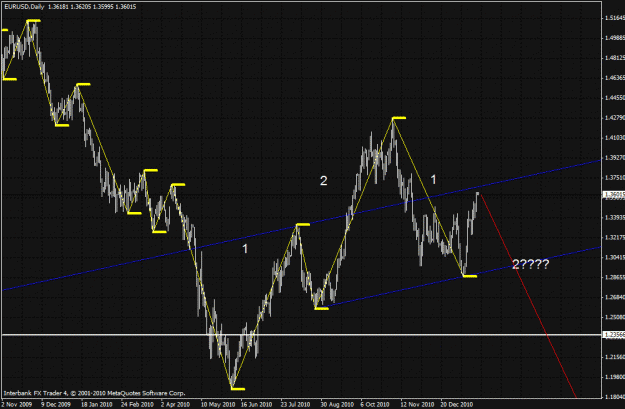This screenshot has height=409, width=625.
Task: Click the 2 Apr 2010 date label
Action: 175,404
